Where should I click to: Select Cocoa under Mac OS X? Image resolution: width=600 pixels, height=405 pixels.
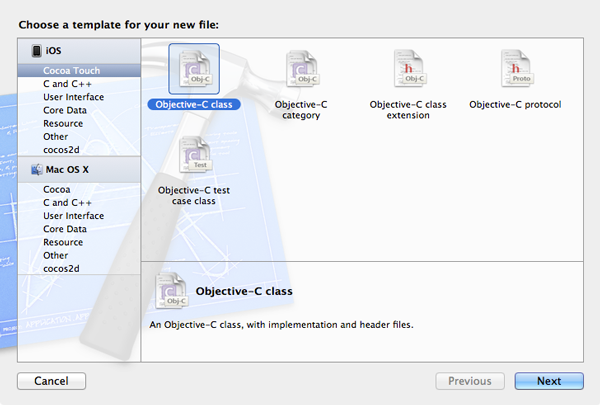pyautogui.click(x=79, y=189)
